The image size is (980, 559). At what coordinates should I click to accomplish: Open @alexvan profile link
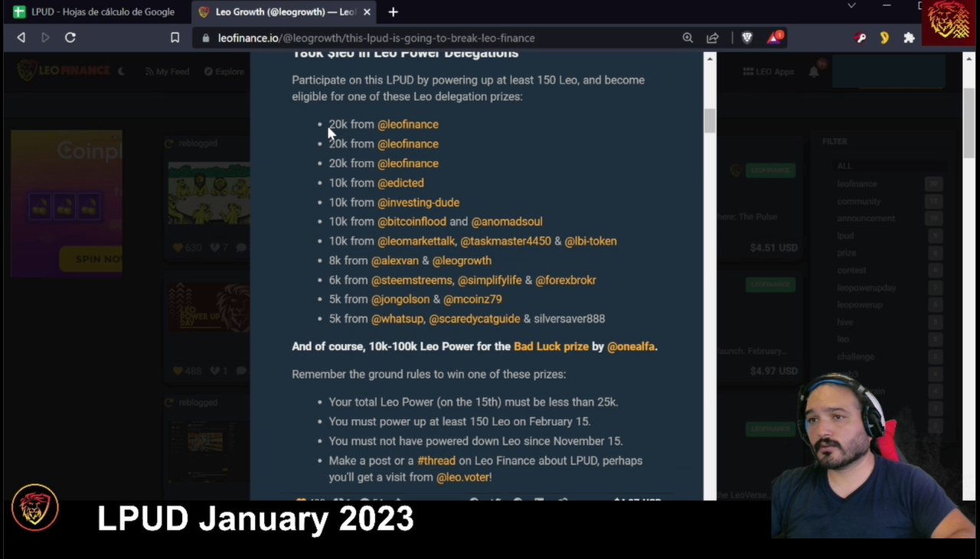395,260
